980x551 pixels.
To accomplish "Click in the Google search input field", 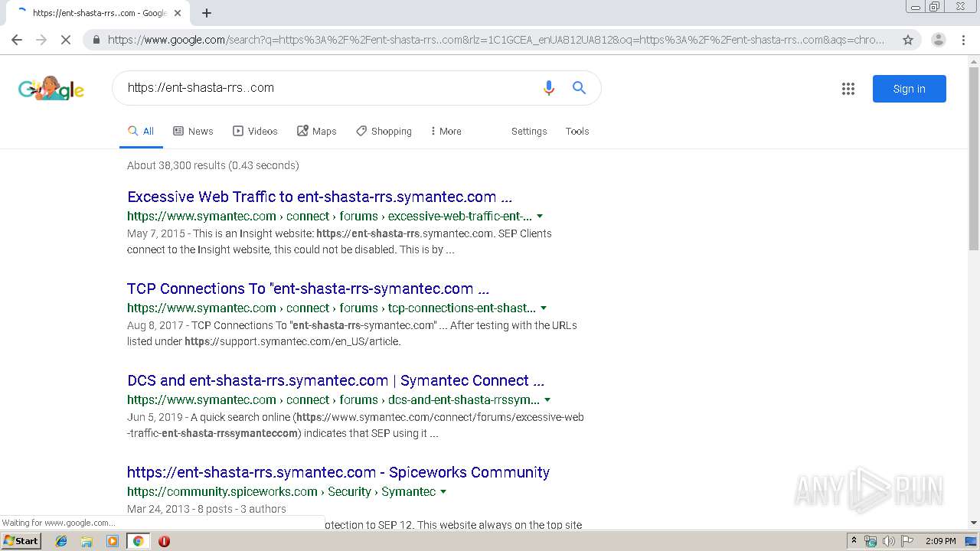I will tap(329, 88).
